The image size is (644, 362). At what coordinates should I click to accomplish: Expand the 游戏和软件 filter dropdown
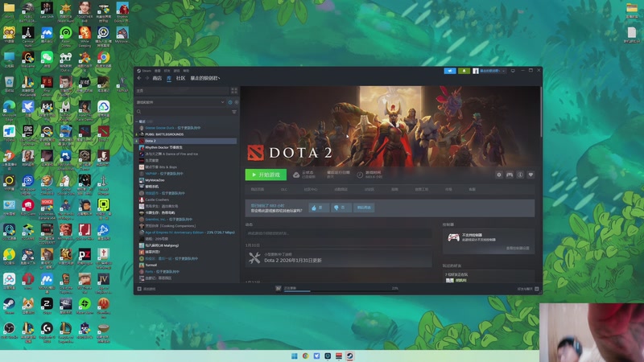180,102
